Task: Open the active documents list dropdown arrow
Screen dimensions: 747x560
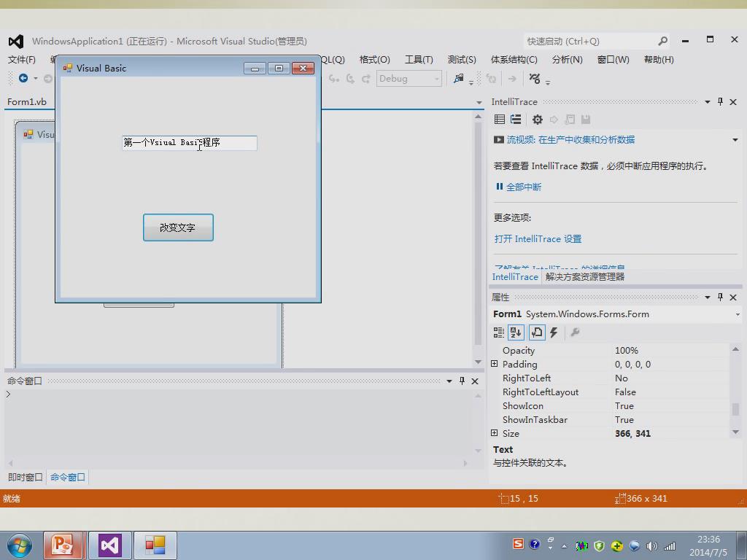Action: [479, 102]
